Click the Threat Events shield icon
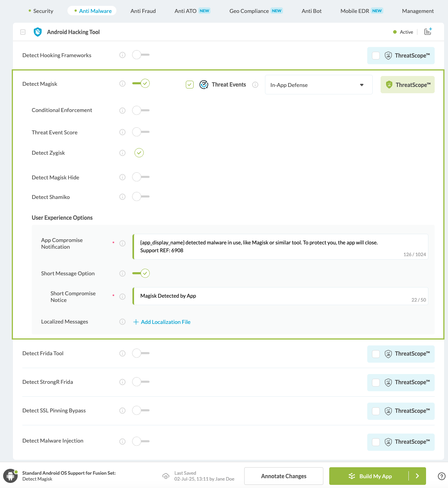Viewport: 448px width, 488px height. 204,84
